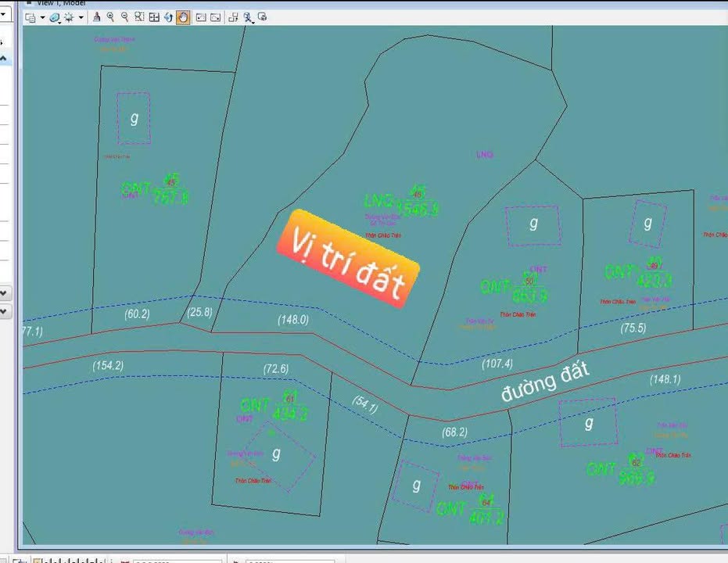728x563 pixels.
Task: Select the Rotate View tool
Action: click(x=168, y=17)
